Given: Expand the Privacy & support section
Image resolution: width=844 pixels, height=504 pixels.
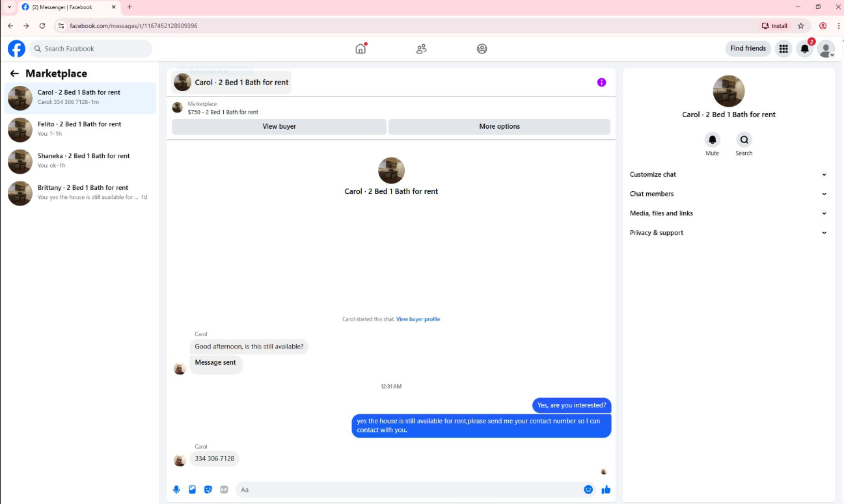Looking at the screenshot, I should pyautogui.click(x=728, y=233).
